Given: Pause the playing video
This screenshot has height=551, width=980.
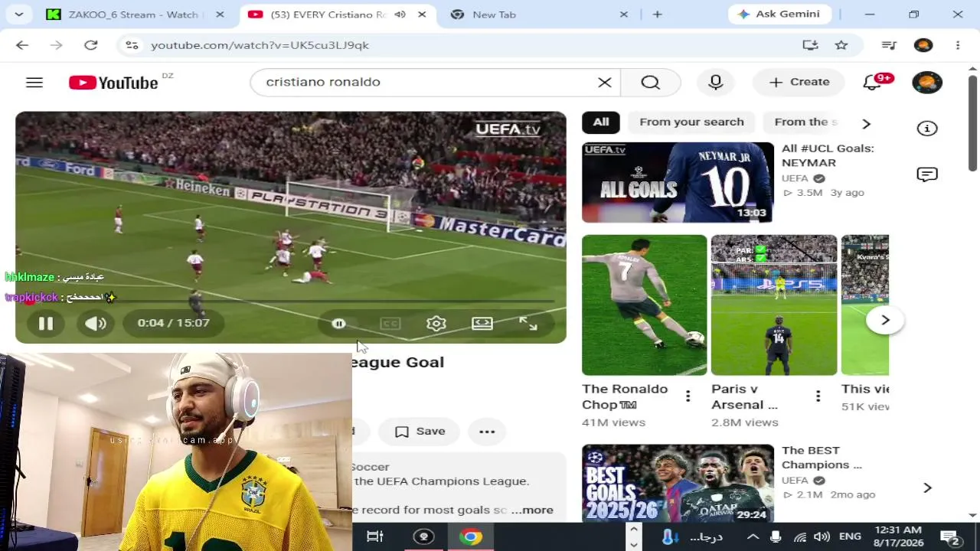Looking at the screenshot, I should pyautogui.click(x=46, y=323).
